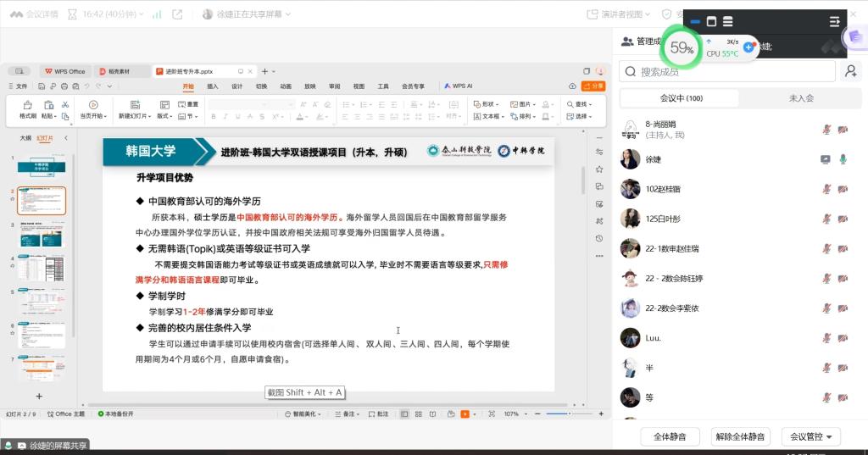The width and height of the screenshot is (868, 455).
Task: Open a new tab with plus icon
Action: tap(264, 71)
